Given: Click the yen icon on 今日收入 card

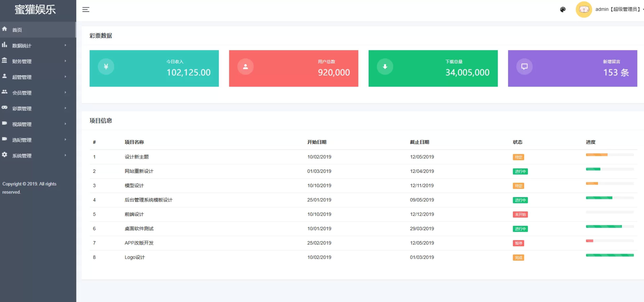Looking at the screenshot, I should click(106, 67).
